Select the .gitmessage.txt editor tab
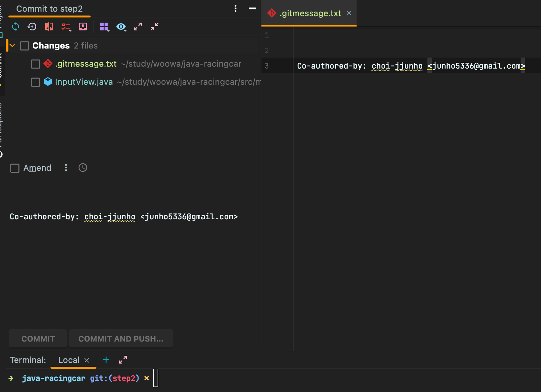 (310, 13)
